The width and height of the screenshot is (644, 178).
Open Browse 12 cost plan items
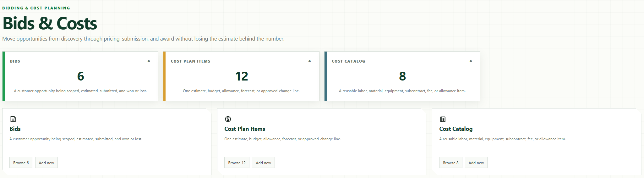click(237, 163)
